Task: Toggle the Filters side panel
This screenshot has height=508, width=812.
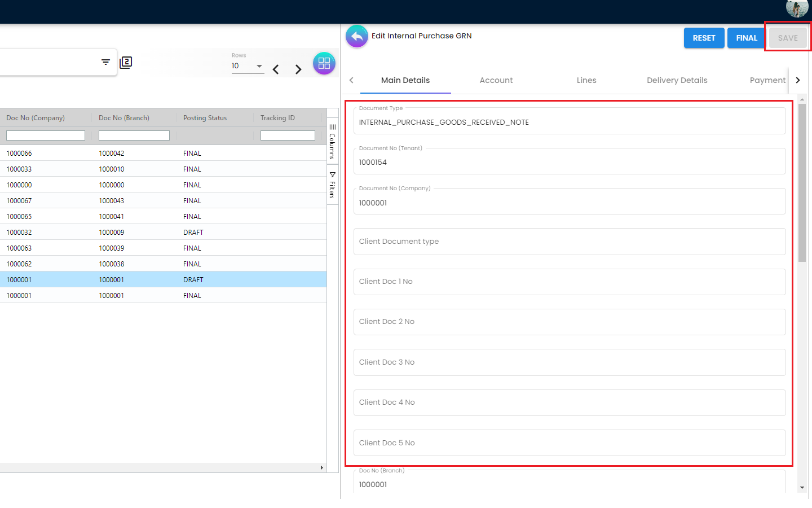Action: tap(333, 185)
